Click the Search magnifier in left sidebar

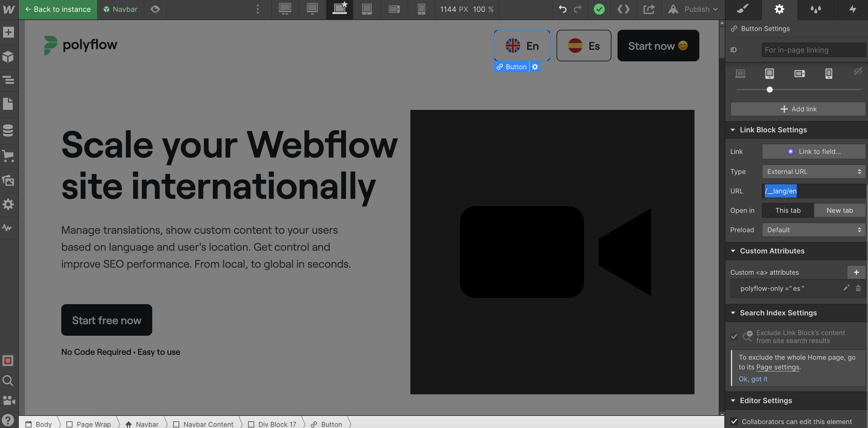click(x=8, y=380)
